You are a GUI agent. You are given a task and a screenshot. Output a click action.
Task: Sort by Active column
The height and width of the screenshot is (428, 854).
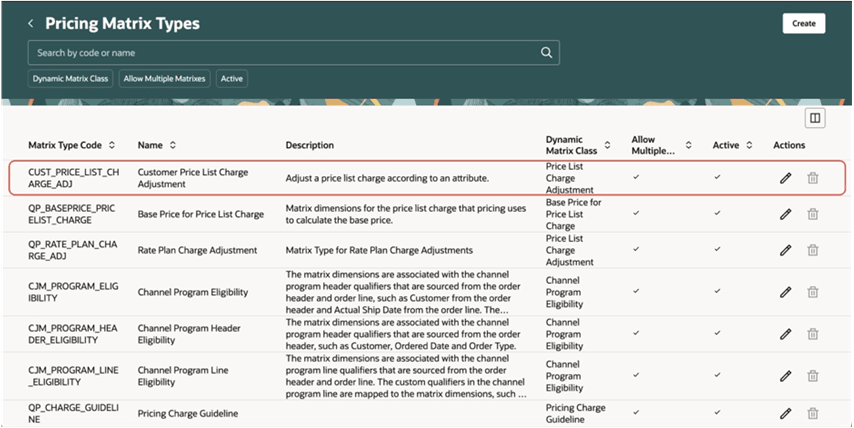point(749,145)
